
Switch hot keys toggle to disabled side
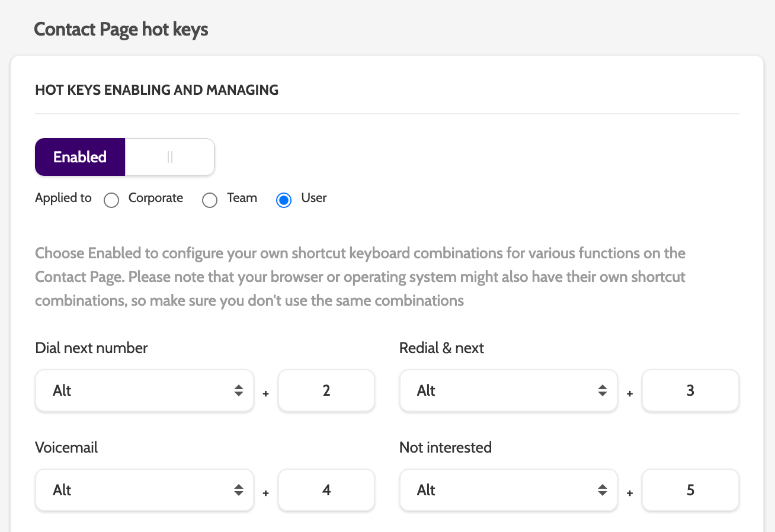[169, 157]
